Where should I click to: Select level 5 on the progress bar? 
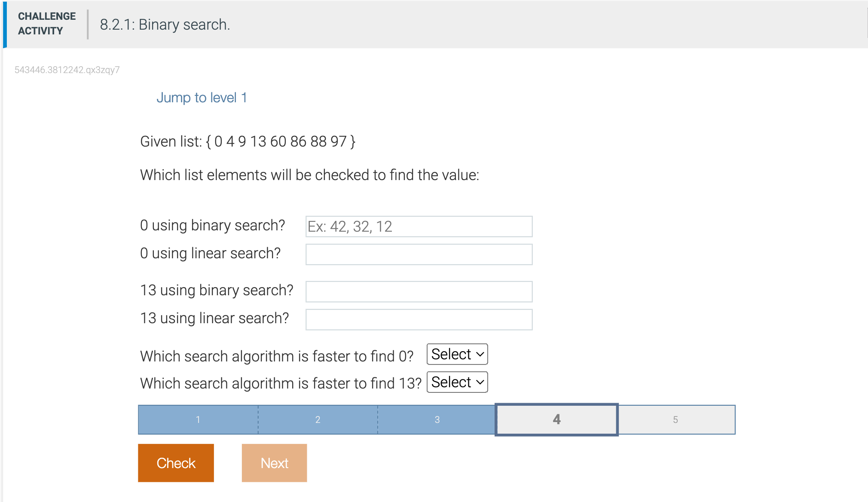point(676,419)
